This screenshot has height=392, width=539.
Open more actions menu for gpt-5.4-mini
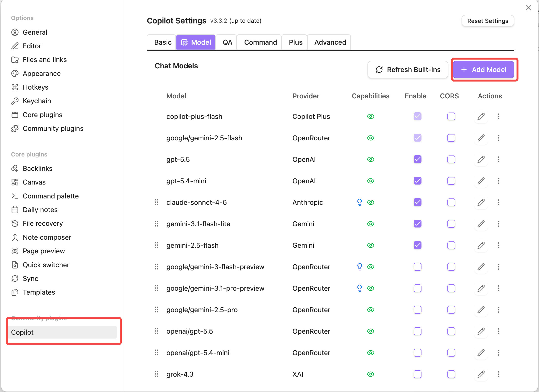click(498, 181)
